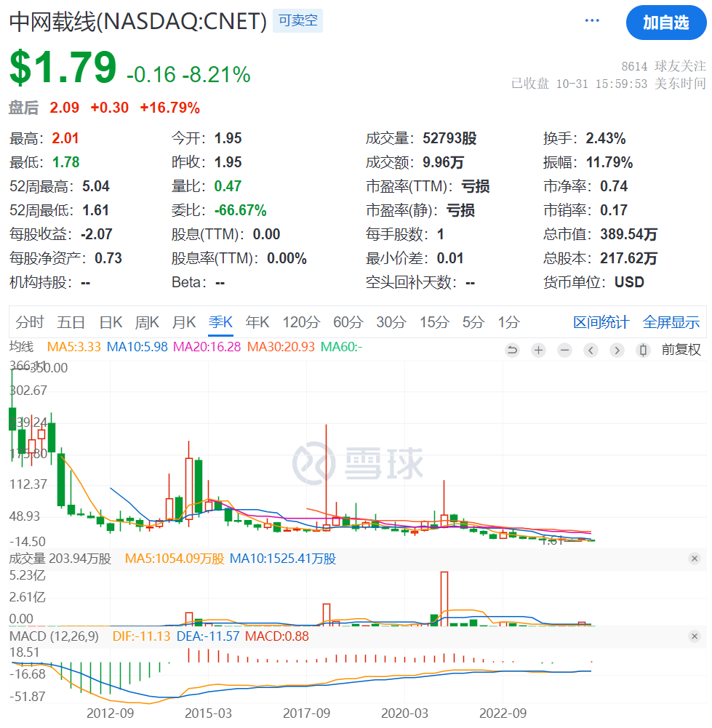The image size is (712, 728).
Task: Open the 5分 chart tab
Action: pos(473,321)
